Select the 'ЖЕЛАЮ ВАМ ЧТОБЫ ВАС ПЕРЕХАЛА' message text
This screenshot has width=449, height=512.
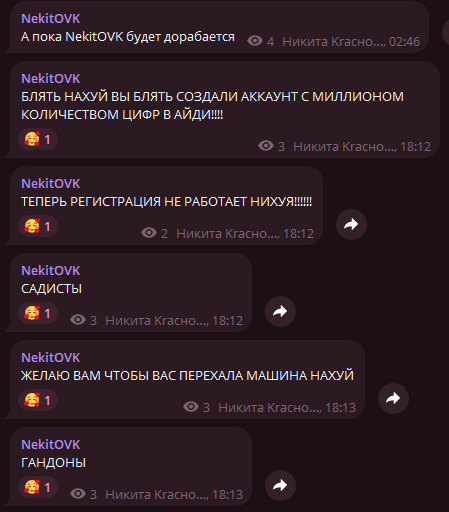[x=187, y=376]
